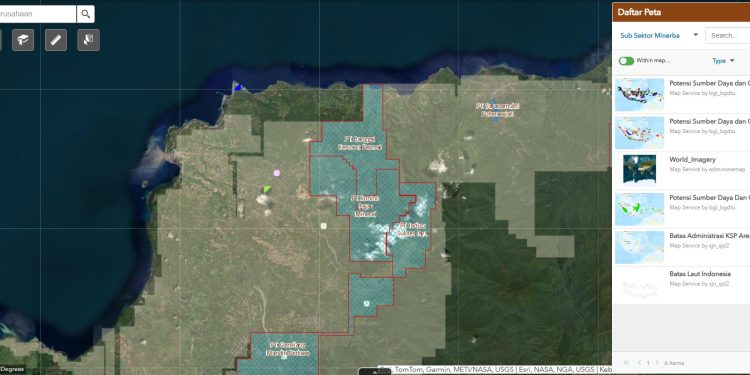Go to the next page in pagination
Screen dimensions: 750x375
pos(657,363)
